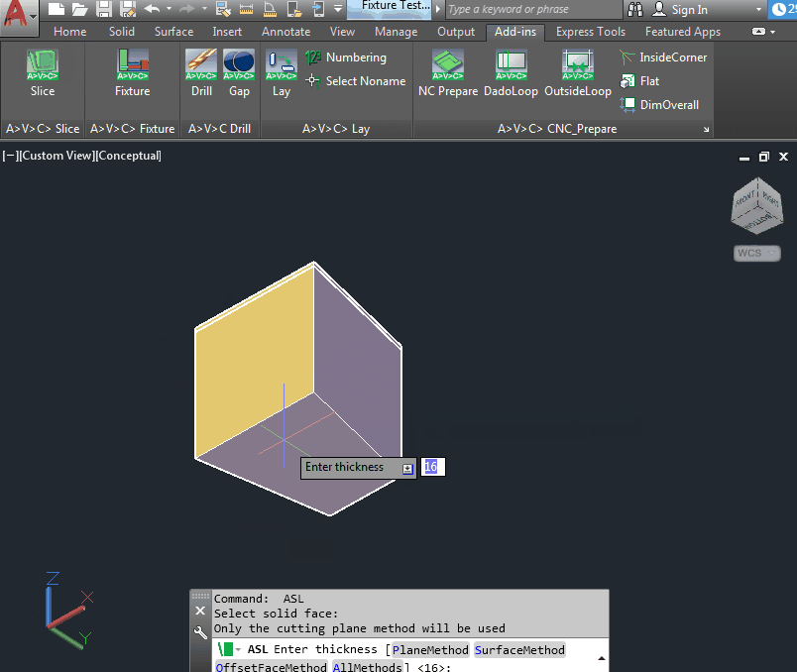Open the Manage ribbon tab

(x=397, y=32)
